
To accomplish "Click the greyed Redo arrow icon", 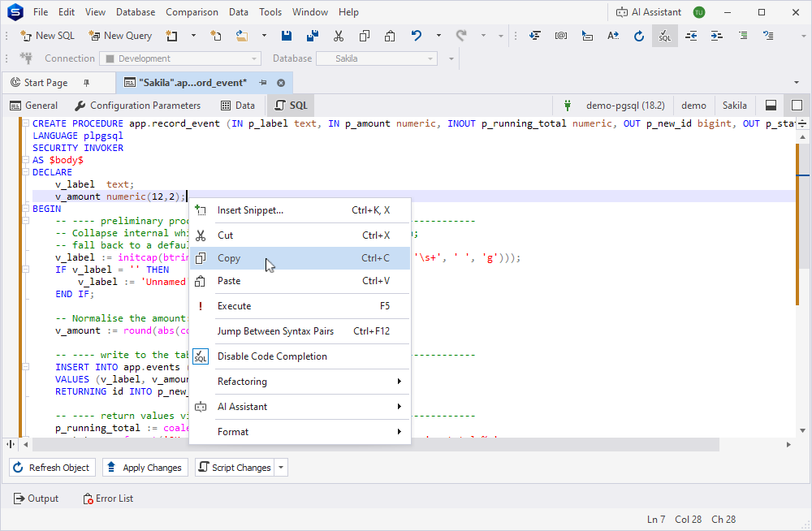I will tap(461, 36).
